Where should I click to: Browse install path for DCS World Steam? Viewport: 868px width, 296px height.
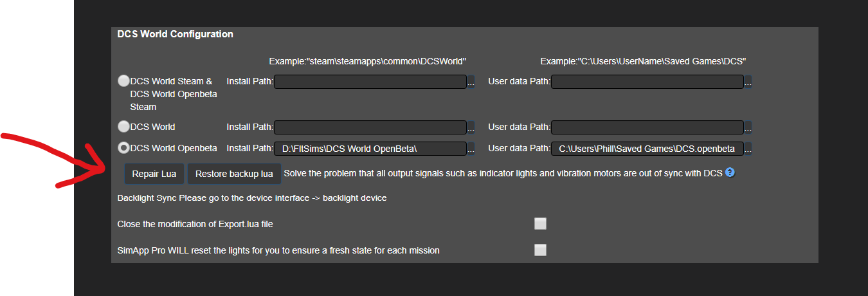click(x=471, y=82)
